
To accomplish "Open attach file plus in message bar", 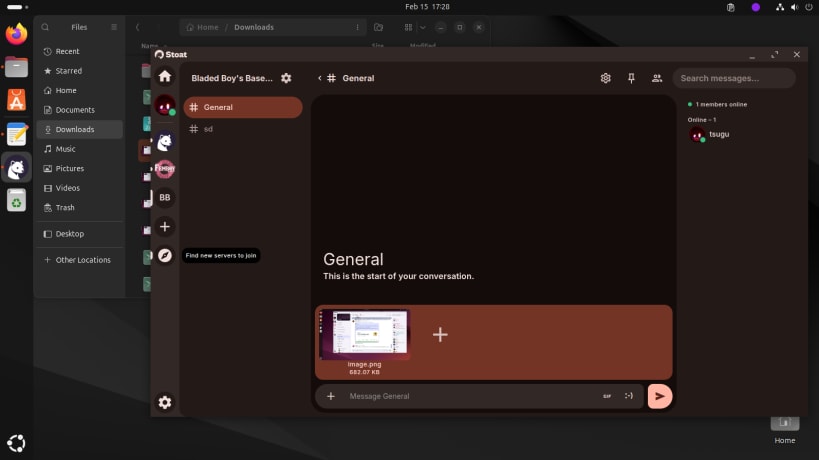I will pyautogui.click(x=331, y=396).
